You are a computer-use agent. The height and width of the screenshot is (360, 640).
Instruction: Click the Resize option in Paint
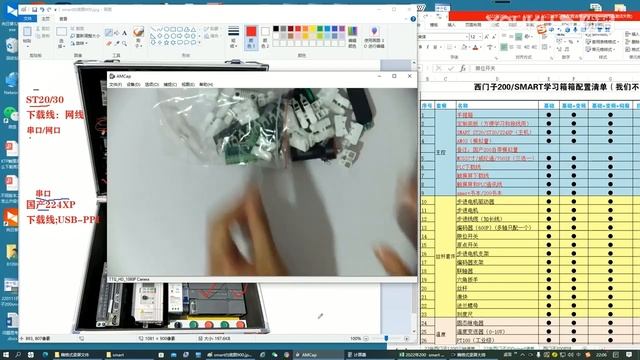click(85, 36)
